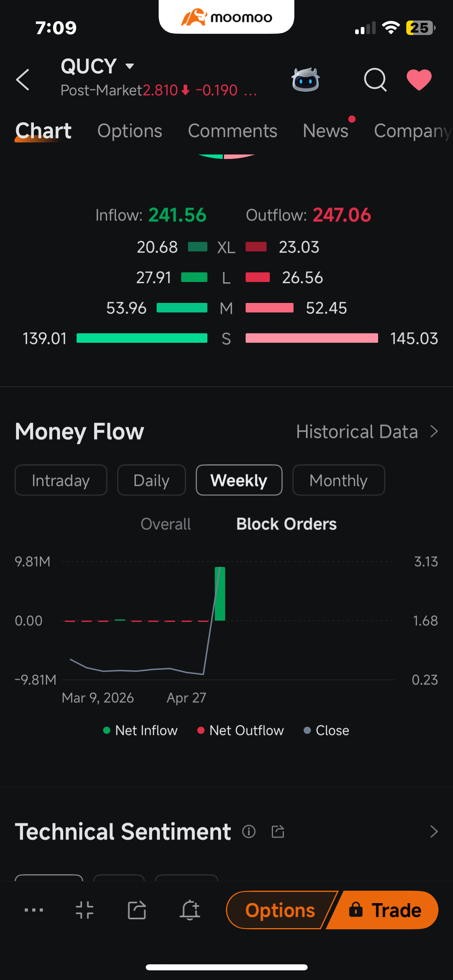Open the AI robot assistant icon

306,80
